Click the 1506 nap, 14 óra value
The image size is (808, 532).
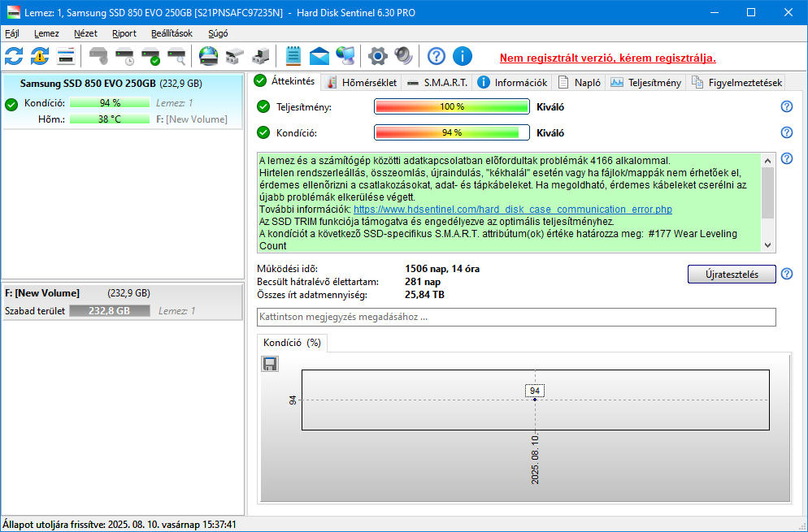click(442, 269)
